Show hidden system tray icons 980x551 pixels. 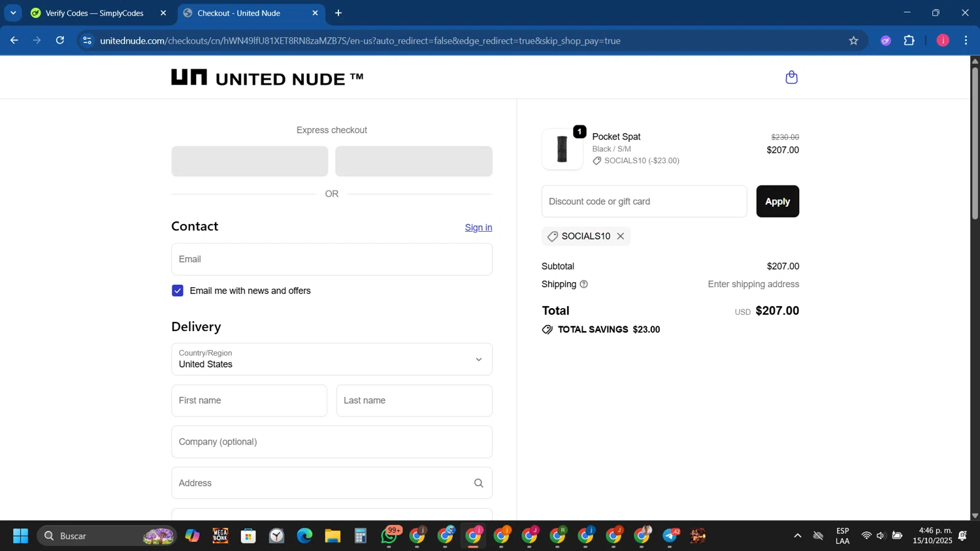[797, 536]
